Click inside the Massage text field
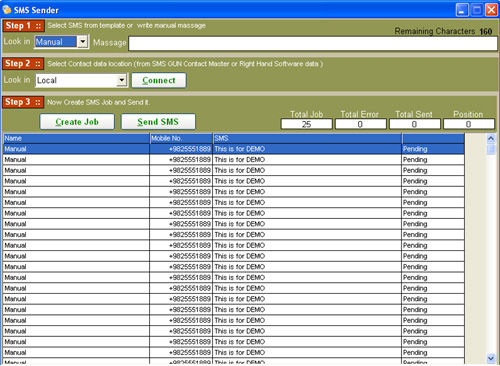The image size is (500, 366). tap(313, 44)
